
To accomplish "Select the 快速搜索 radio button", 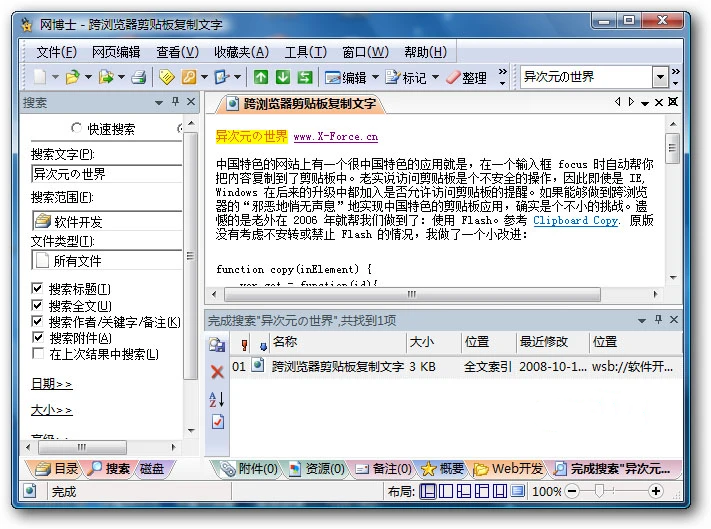I will point(76,128).
